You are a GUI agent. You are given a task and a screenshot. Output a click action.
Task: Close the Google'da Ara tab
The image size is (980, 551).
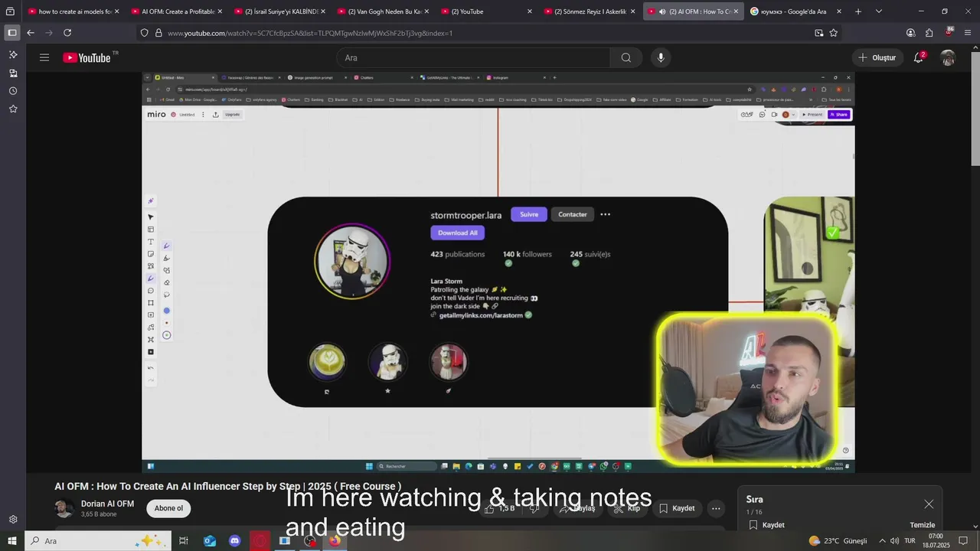click(839, 11)
